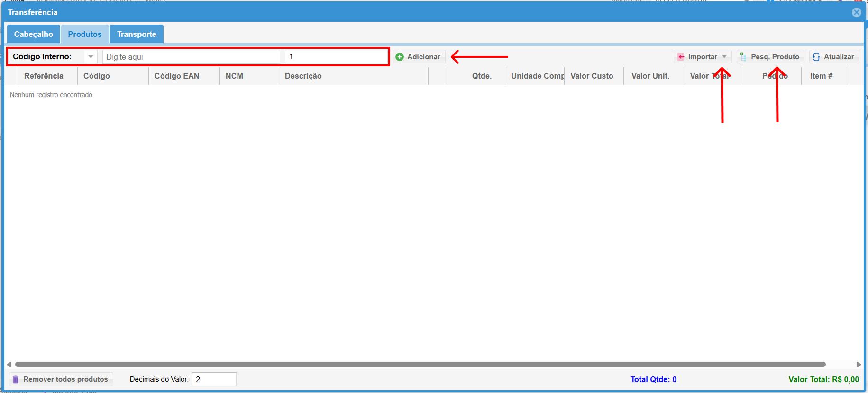Click trash icon to remove all products
The width and height of the screenshot is (868, 393).
coord(16,379)
